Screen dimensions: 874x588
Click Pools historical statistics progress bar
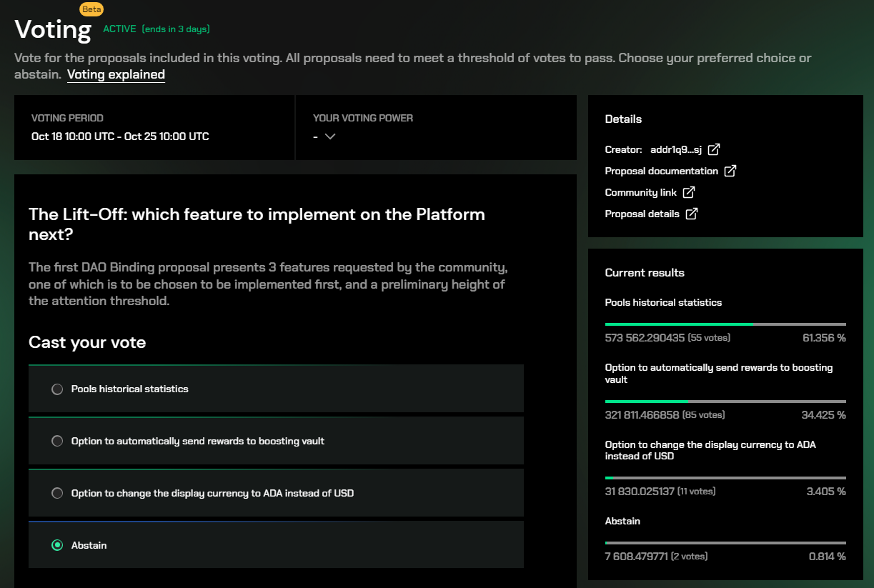(725, 324)
